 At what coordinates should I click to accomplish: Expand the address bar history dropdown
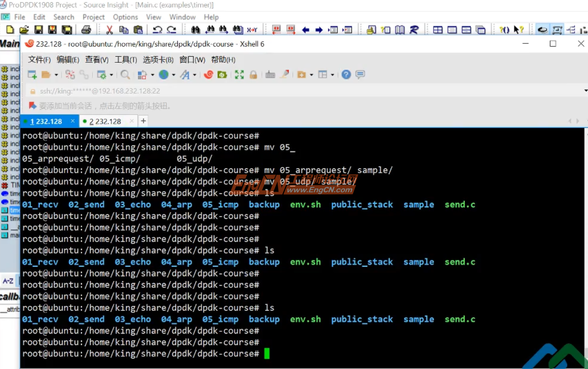[585, 91]
